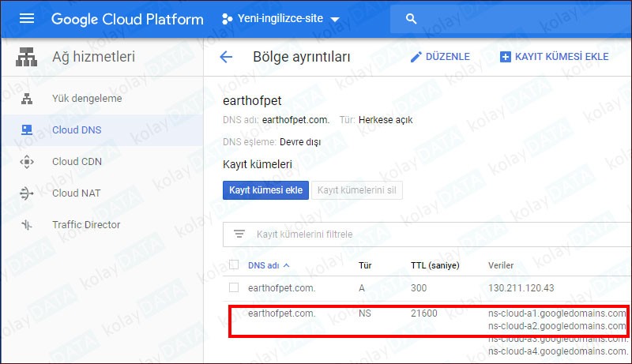
Task: Focus the Kayıt kümelerini filtrele field
Action: coord(427,235)
